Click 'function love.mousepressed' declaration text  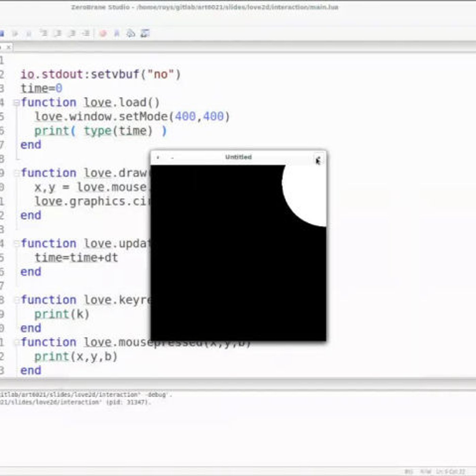tap(136, 342)
